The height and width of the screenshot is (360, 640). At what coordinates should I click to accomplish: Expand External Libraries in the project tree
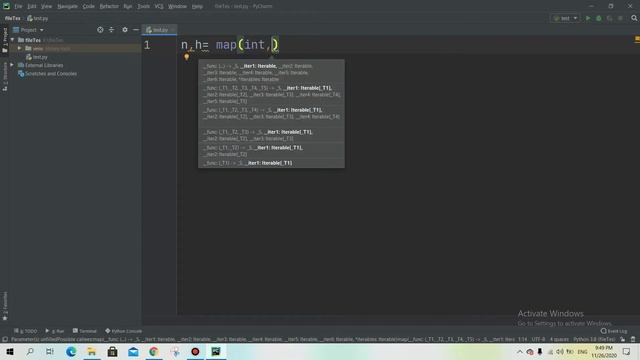pyautogui.click(x=12, y=65)
